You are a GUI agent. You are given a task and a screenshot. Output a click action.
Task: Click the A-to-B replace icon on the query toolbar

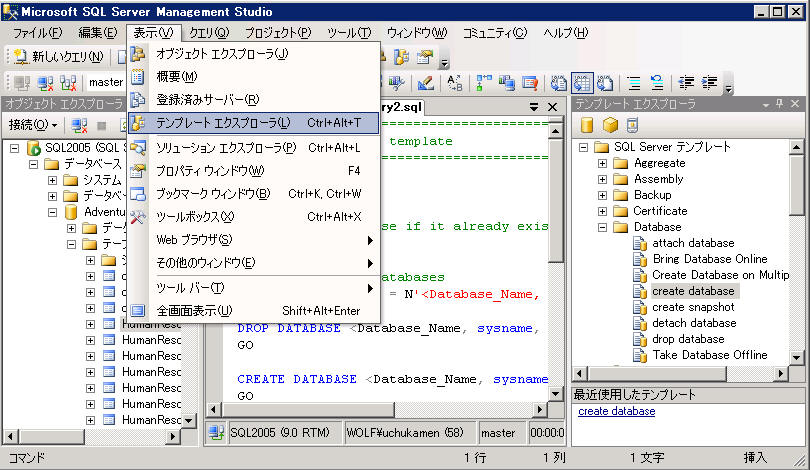point(454,83)
